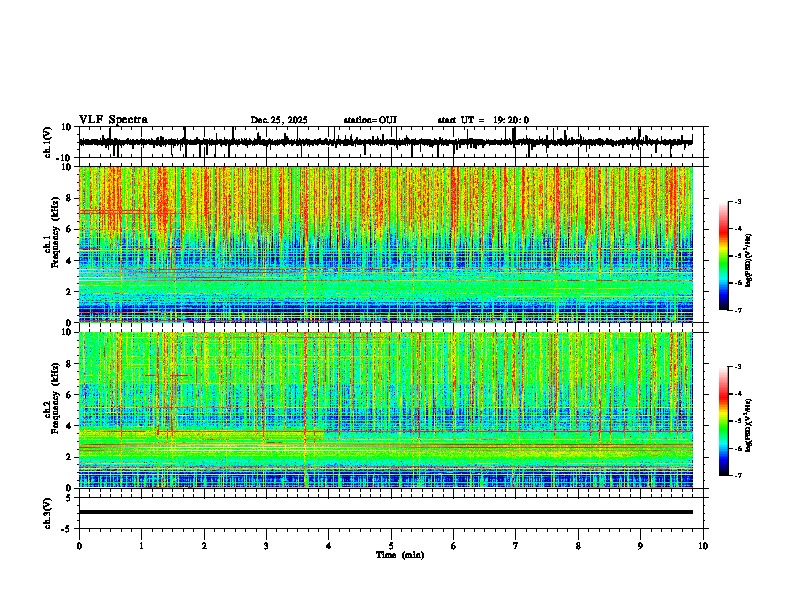Image resolution: width=792 pixels, height=612 pixels.
Task: Click the ch.2 "Frequency (kHz)" axis label
Action: pos(56,398)
